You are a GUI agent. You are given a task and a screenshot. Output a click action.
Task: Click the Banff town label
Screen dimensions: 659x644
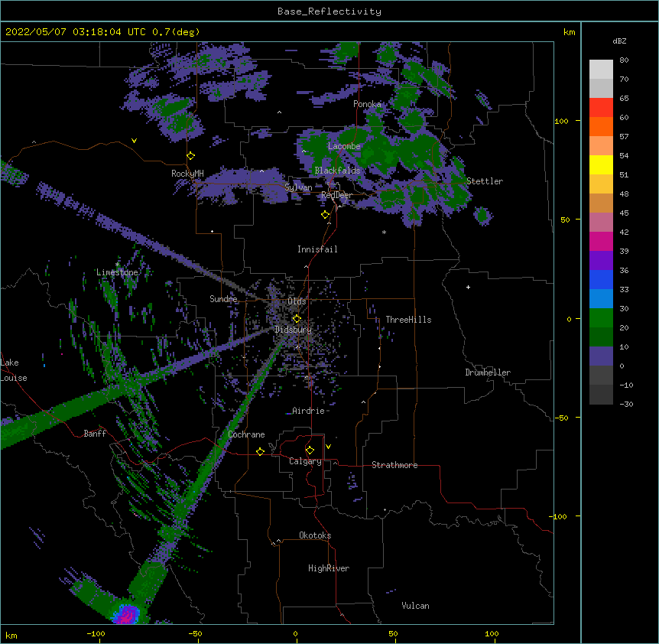(x=95, y=434)
